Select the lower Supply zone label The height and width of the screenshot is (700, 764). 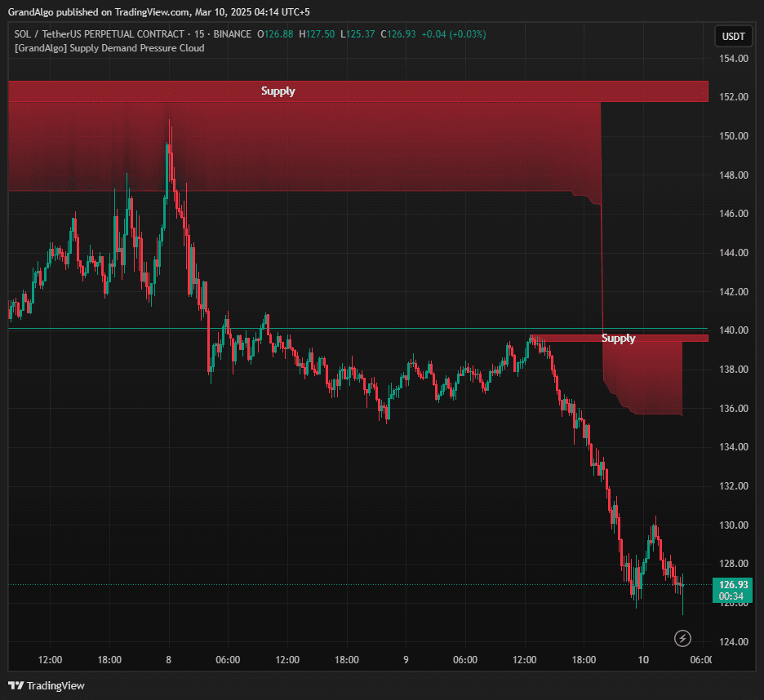[x=618, y=338]
